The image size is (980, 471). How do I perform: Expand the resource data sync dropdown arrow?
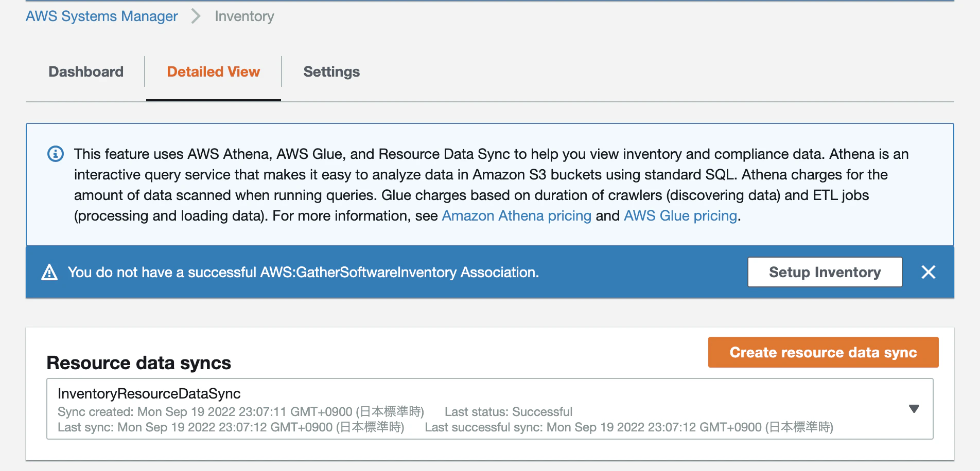(x=914, y=409)
